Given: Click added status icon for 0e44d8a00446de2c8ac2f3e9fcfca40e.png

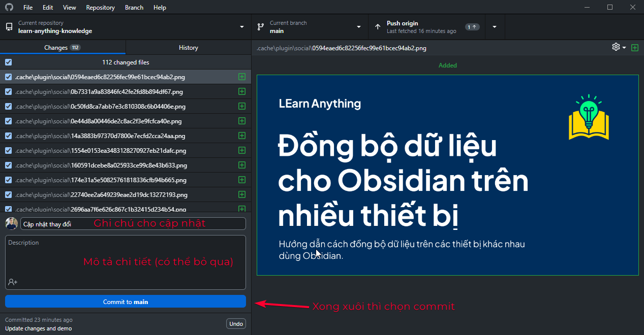Looking at the screenshot, I should 242,121.
